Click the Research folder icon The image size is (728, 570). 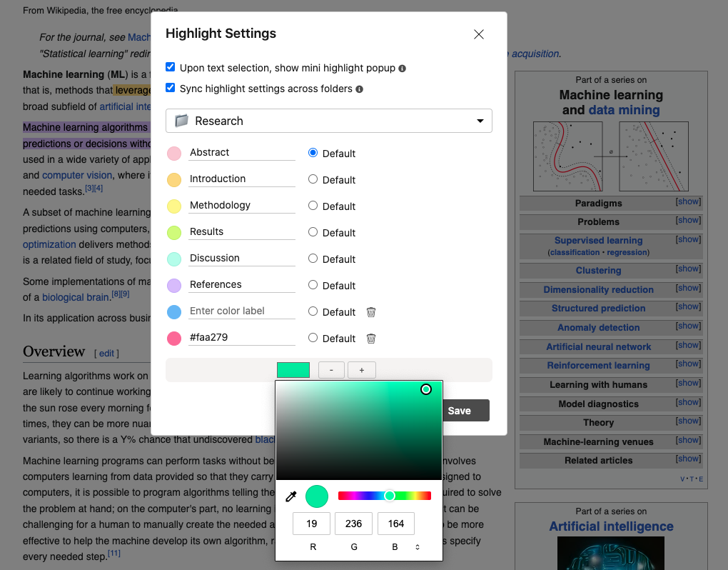181,121
